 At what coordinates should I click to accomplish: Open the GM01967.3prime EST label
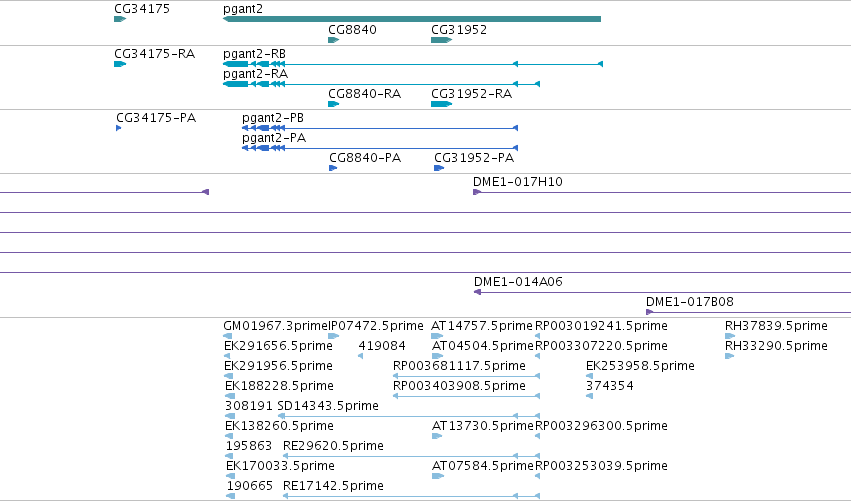click(276, 326)
